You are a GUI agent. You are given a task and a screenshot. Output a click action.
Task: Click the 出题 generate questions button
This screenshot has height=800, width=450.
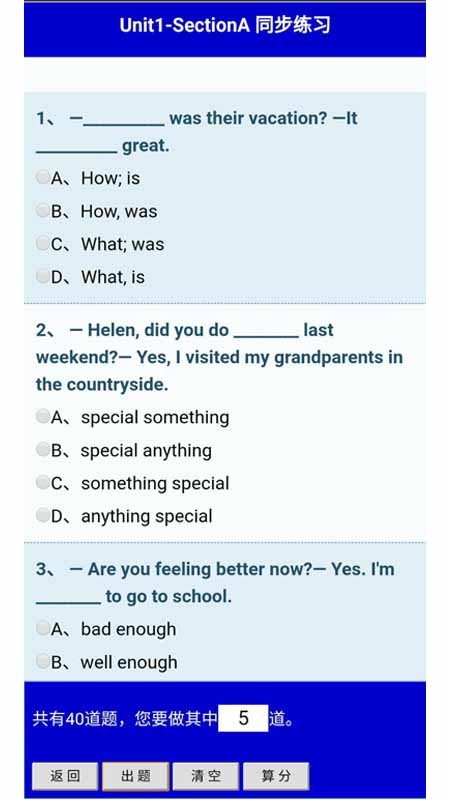[x=136, y=776]
